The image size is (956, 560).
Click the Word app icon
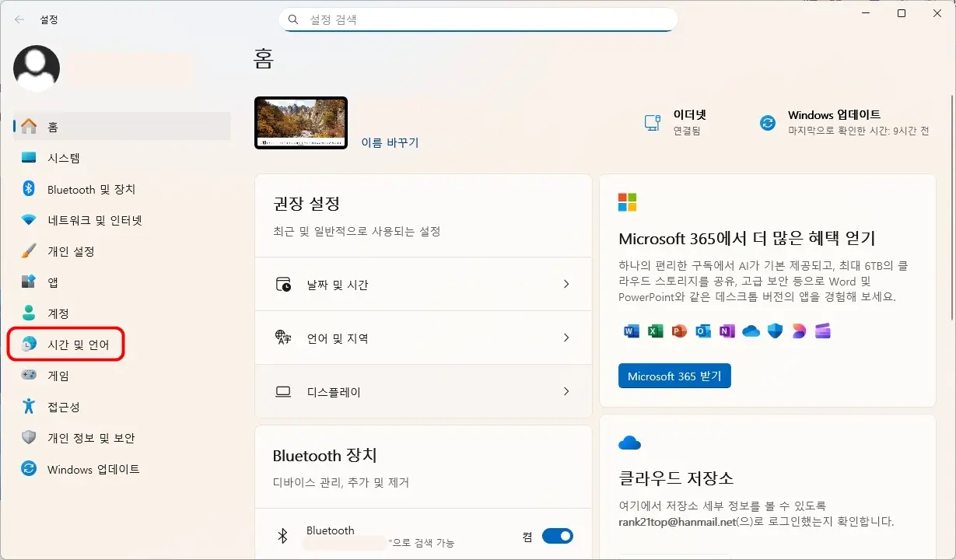(x=632, y=331)
